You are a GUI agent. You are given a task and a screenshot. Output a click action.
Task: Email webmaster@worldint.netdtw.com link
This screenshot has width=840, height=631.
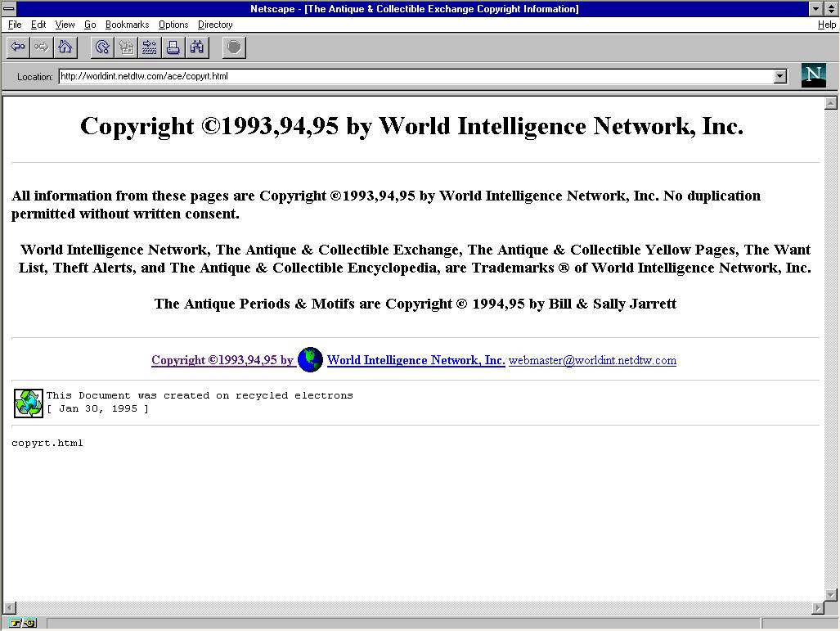click(592, 360)
